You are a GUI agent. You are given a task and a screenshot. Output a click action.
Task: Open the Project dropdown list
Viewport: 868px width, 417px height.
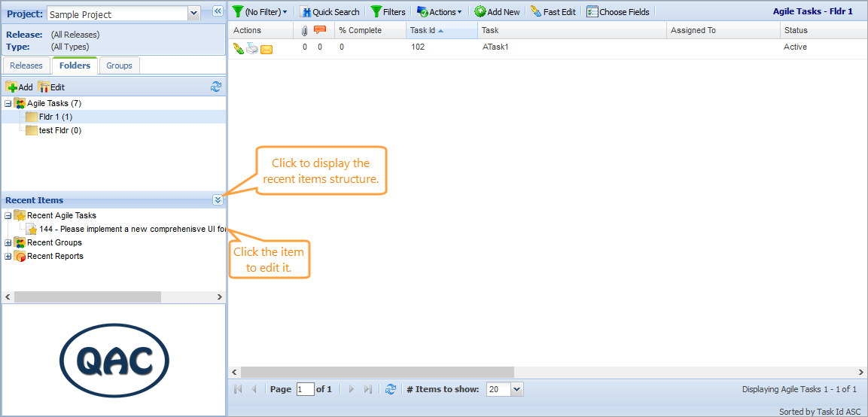[x=193, y=14]
